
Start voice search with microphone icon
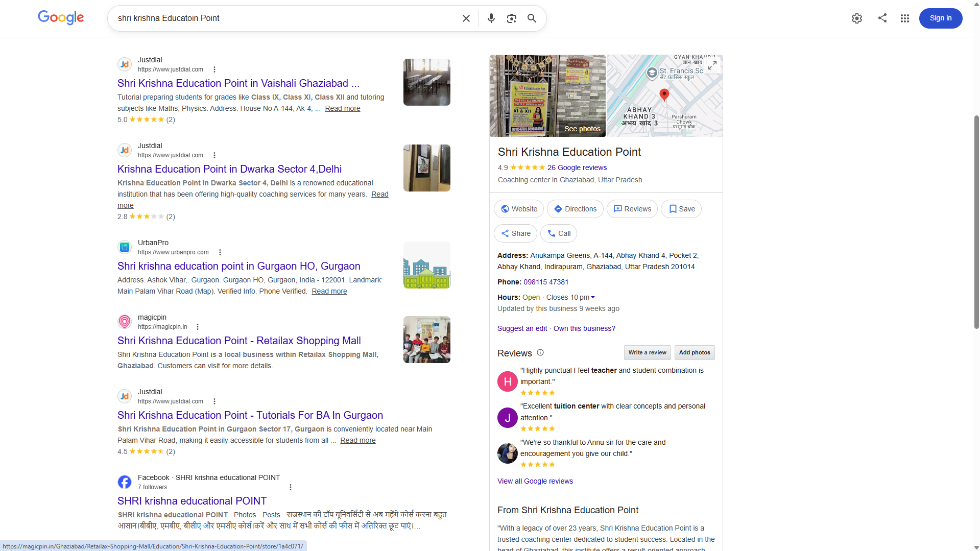491,18
